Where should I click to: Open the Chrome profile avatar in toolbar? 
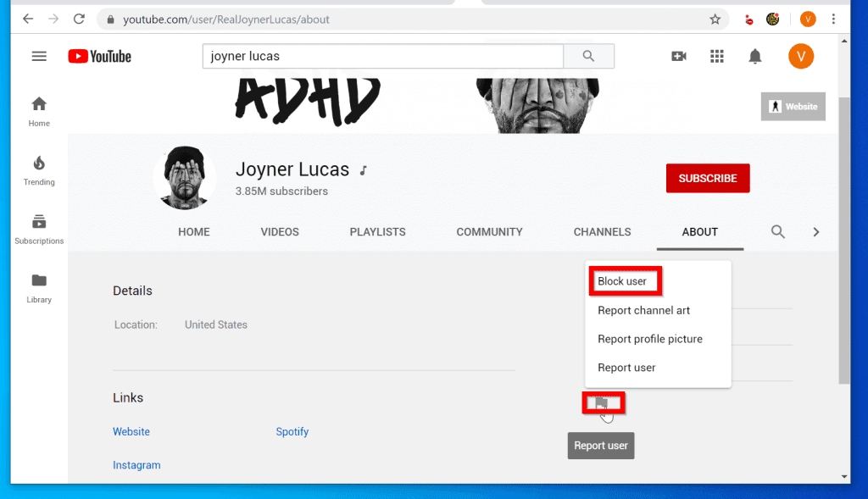click(808, 19)
